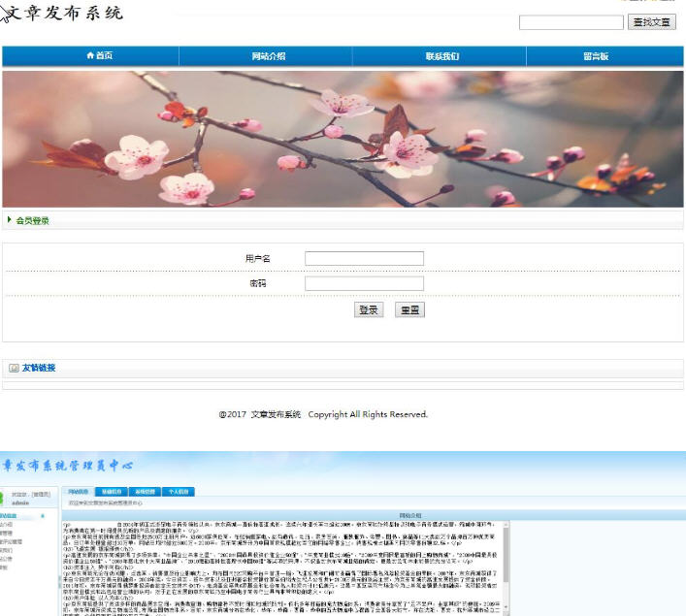Go to the 留言板 page
Screen dimensions: 686x616
596,56
